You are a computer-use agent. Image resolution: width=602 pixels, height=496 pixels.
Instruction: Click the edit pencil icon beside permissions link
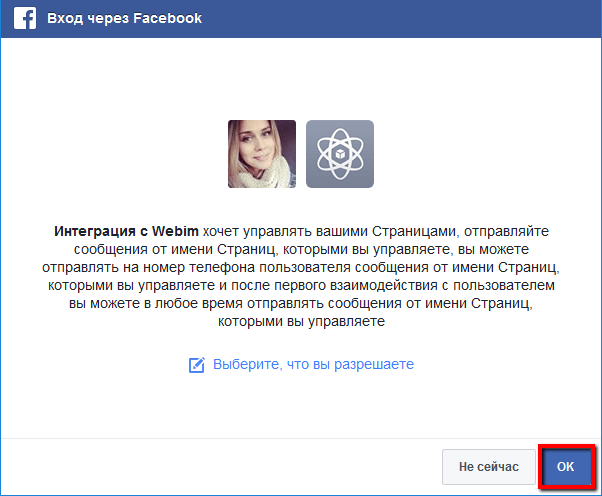point(197,365)
